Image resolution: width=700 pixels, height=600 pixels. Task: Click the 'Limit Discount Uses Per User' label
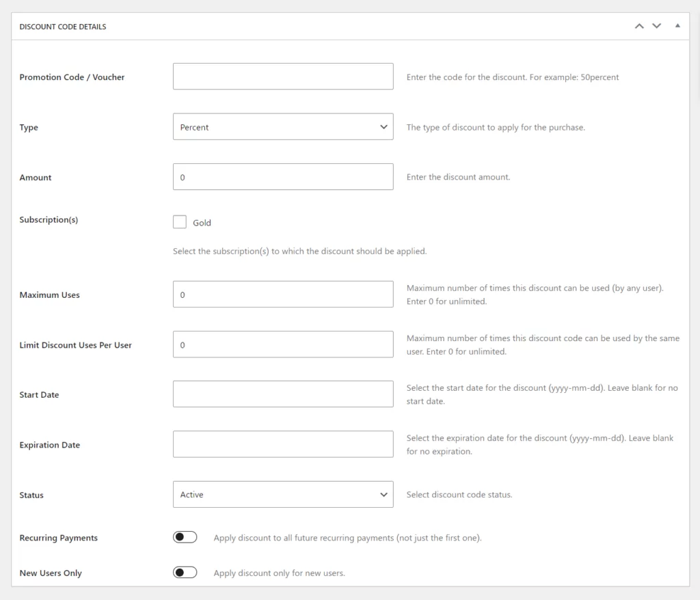75,345
